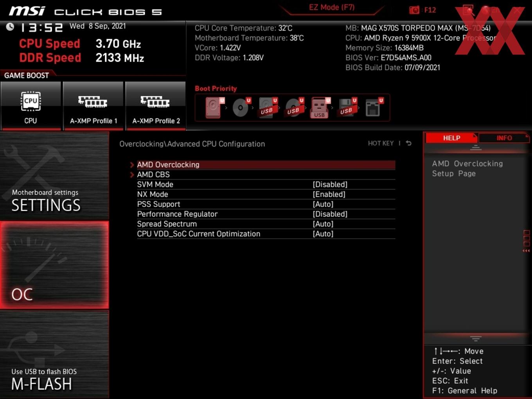Click the Motherboard Temperature 38°C reading

pyautogui.click(x=249, y=38)
